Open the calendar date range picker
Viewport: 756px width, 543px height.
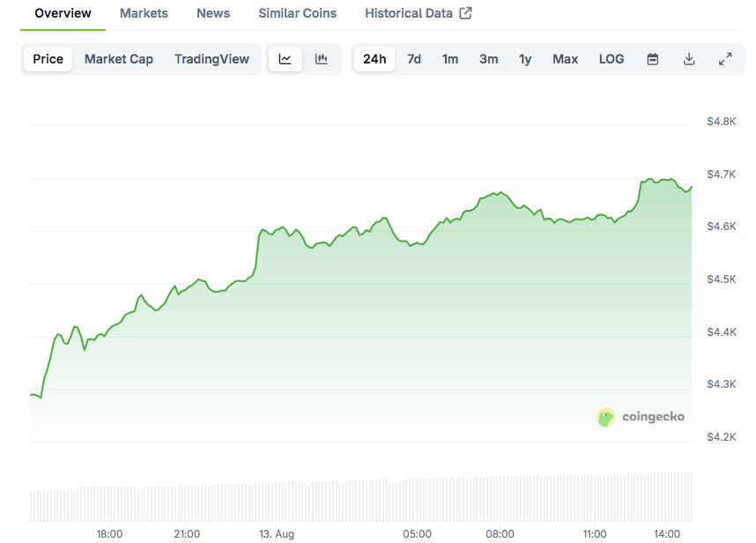[x=652, y=59]
